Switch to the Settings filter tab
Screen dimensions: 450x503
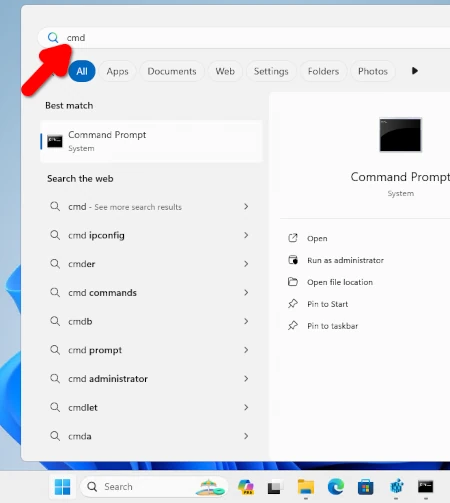(x=271, y=71)
